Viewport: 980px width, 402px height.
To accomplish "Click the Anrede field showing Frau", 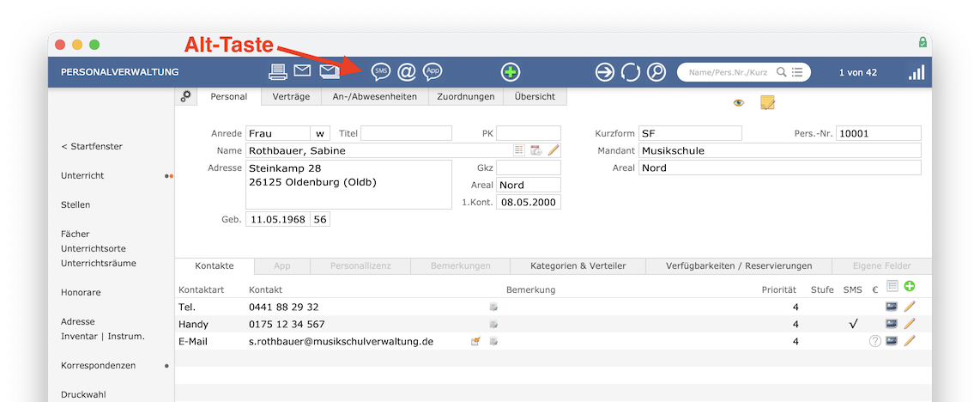I will (278, 133).
